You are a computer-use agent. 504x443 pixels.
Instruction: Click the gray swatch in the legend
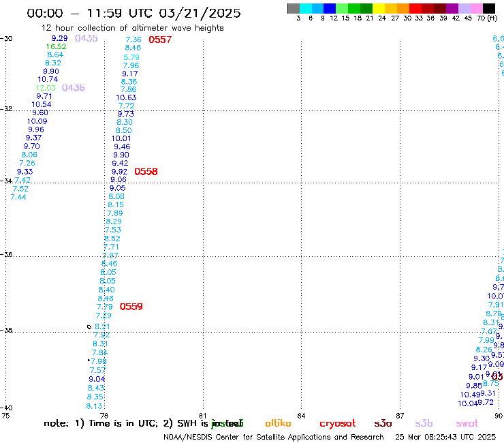click(x=294, y=8)
